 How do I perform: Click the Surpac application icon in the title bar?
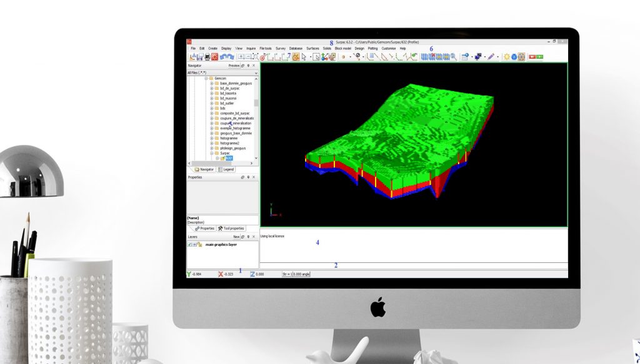[x=190, y=42]
